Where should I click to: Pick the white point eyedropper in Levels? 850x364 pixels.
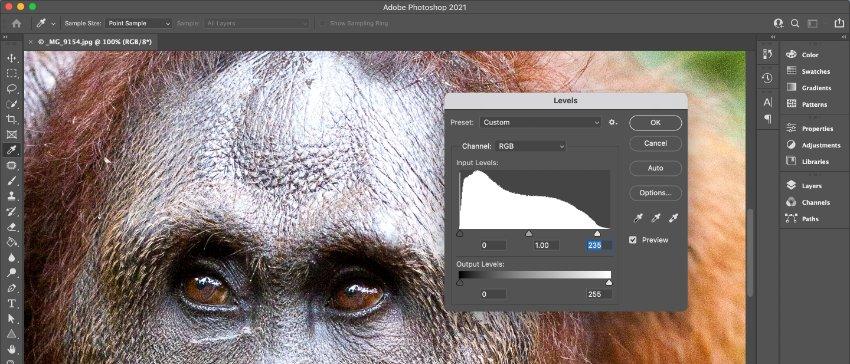(x=673, y=218)
